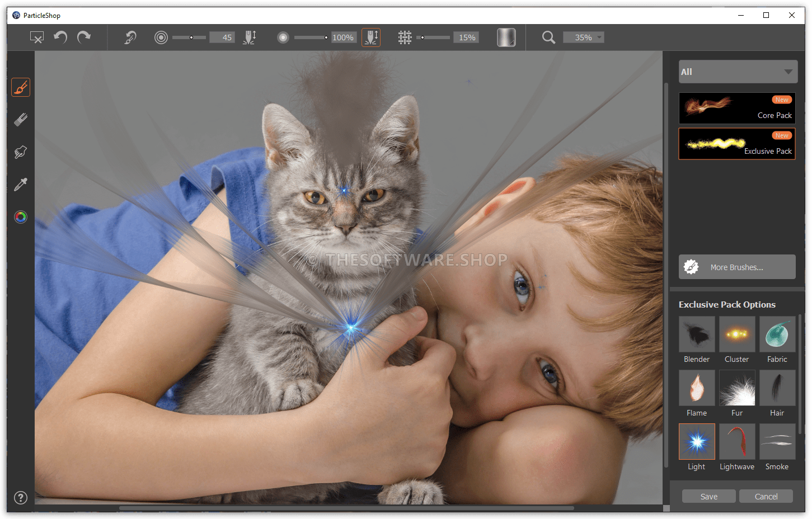Viewport: 812px width, 519px height.
Task: Switch to the Core Pack
Action: 736,108
